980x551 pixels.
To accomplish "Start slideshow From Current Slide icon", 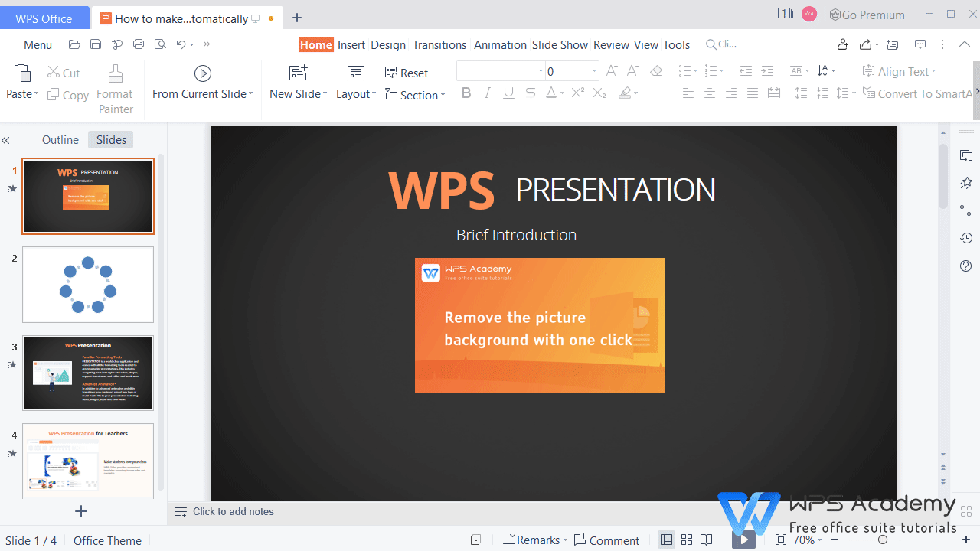I will coord(203,73).
